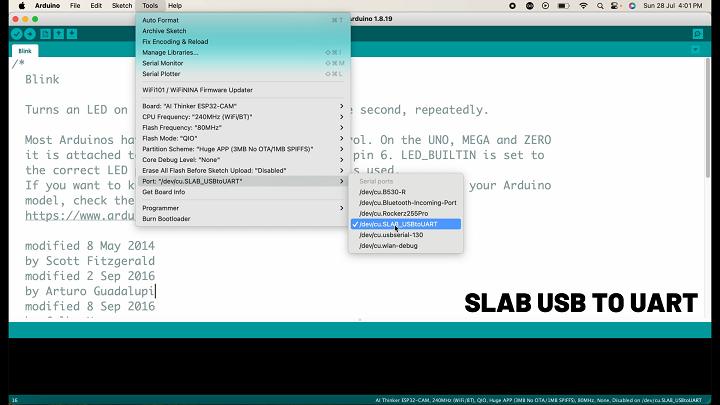Expand the CPU Frequency 240MHz submenu
Screen dimensions: 720x405
(242, 117)
